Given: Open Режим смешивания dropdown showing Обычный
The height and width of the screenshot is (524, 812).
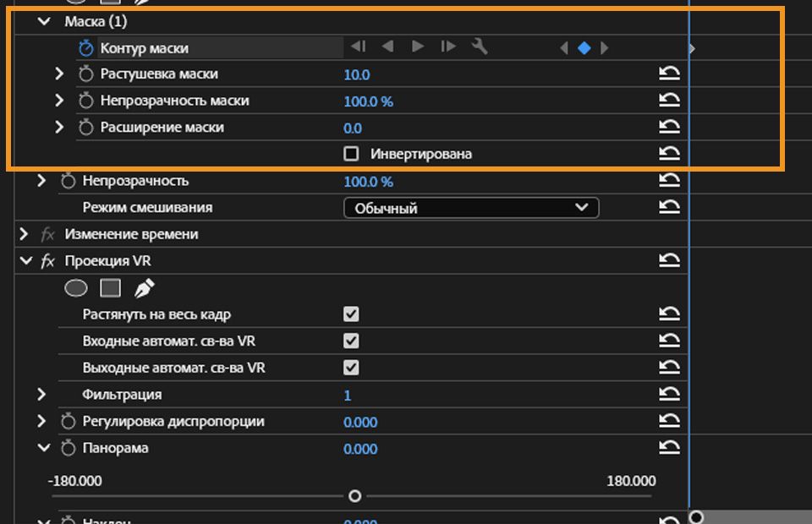Looking at the screenshot, I should click(471, 208).
